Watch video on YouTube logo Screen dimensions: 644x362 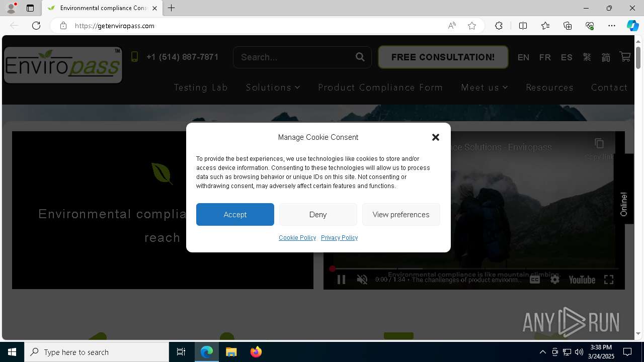click(582, 280)
